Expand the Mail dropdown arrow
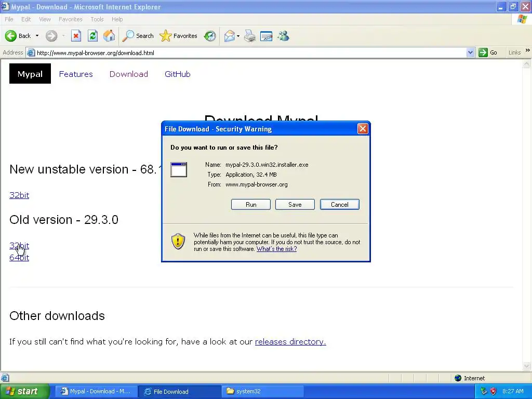 pyautogui.click(x=238, y=36)
